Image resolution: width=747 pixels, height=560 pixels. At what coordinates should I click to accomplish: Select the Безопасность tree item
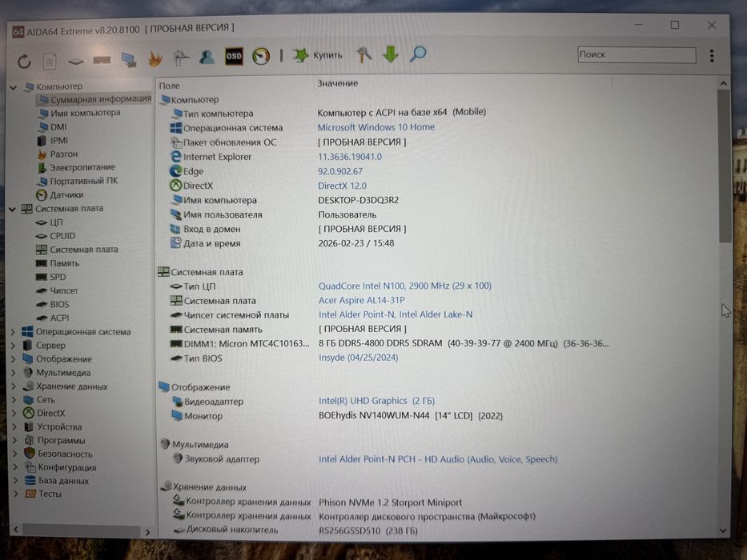(58, 454)
